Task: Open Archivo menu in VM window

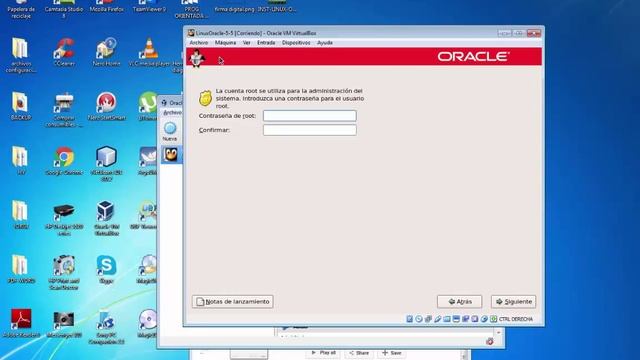Action: 199,42
